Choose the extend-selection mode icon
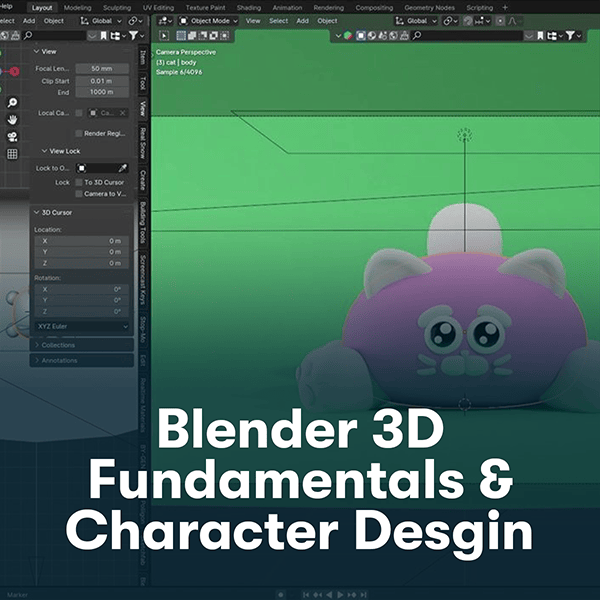 pyautogui.click(x=192, y=36)
